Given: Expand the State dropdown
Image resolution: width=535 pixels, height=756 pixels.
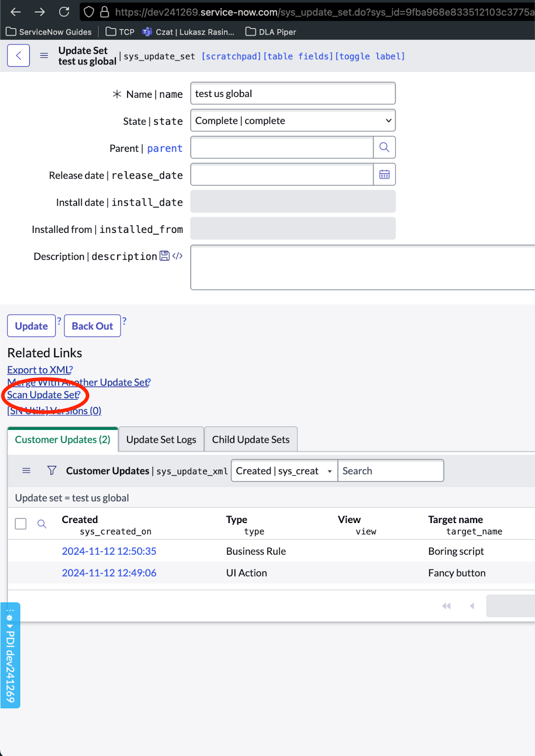Looking at the screenshot, I should 293,120.
